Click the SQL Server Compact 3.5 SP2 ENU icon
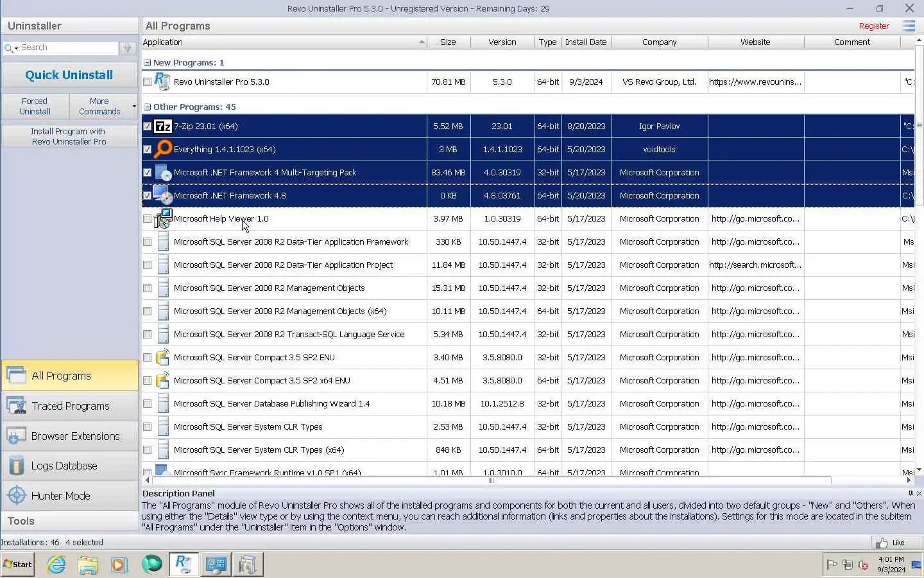Viewport: 924px width, 578px height. 163,357
